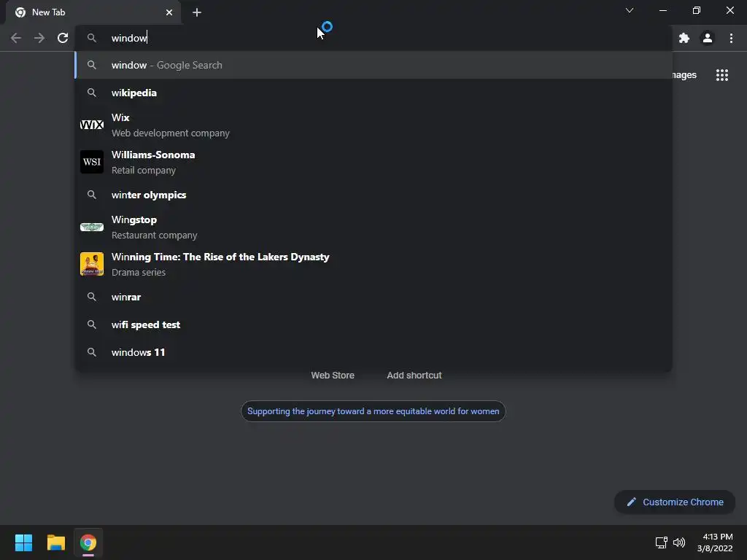The height and width of the screenshot is (560, 747).
Task: Select the Wix web development company suggestion
Action: coord(373,125)
